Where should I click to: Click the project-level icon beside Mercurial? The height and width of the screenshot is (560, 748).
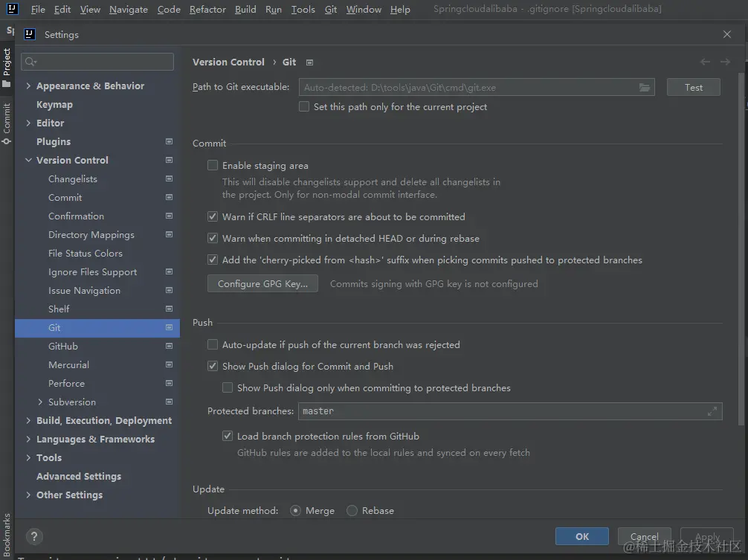[x=169, y=365]
